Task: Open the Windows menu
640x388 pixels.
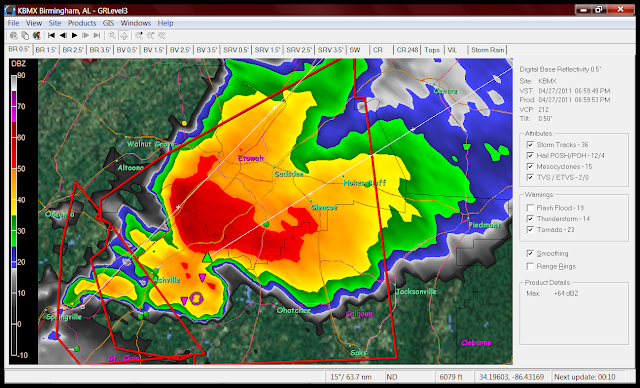Action: click(136, 23)
